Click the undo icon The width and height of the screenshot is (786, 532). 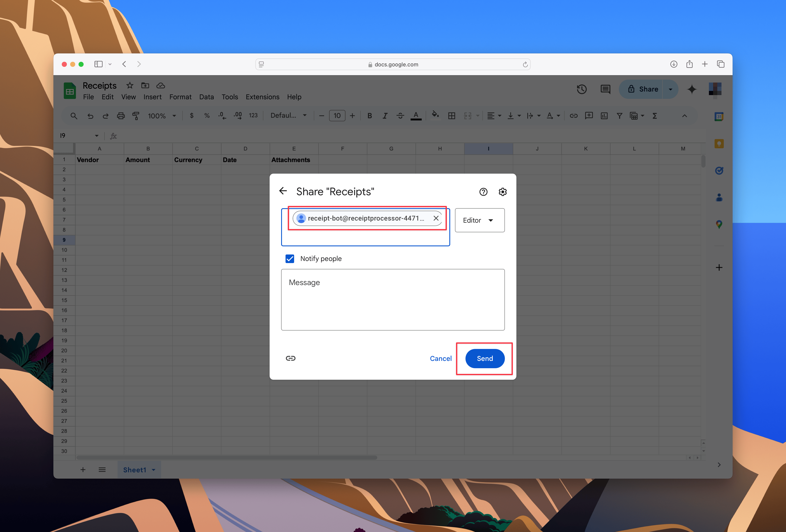click(90, 116)
